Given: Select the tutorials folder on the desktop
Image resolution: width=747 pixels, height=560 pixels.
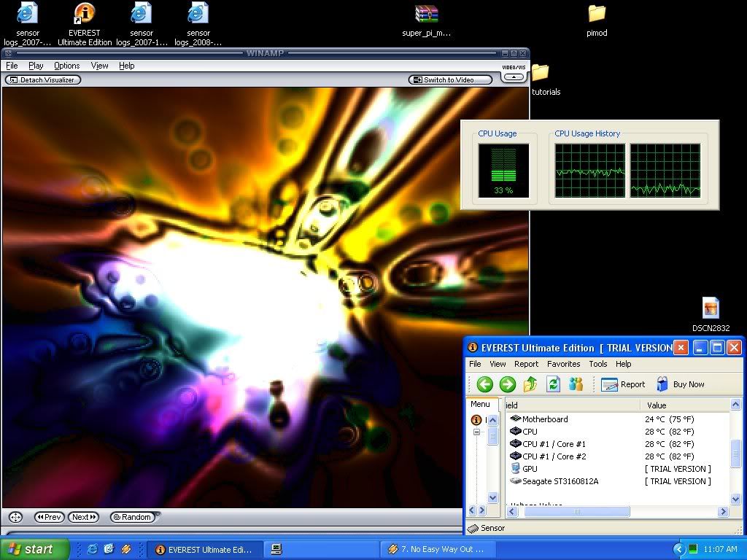Looking at the screenshot, I should (x=546, y=79).
